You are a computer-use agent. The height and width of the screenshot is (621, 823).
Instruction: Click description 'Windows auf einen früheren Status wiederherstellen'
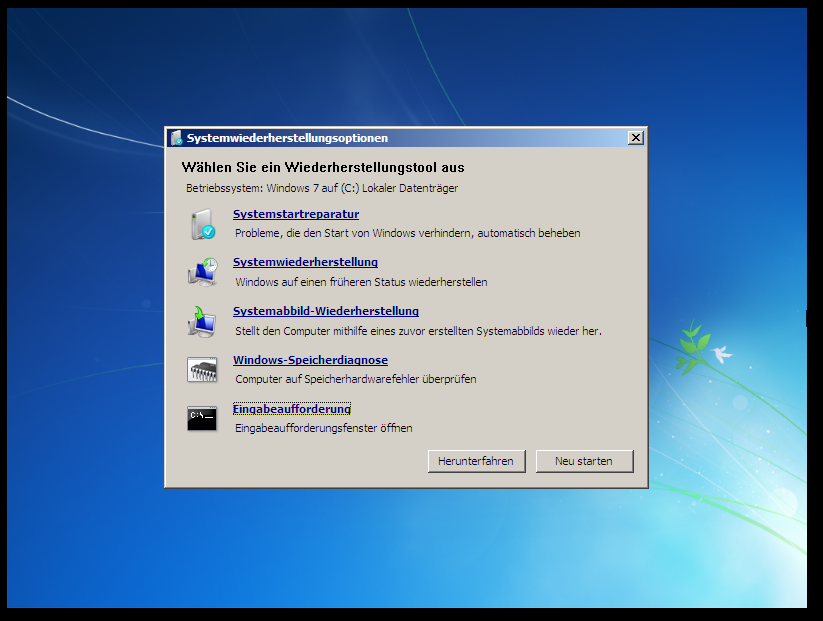[x=361, y=282]
